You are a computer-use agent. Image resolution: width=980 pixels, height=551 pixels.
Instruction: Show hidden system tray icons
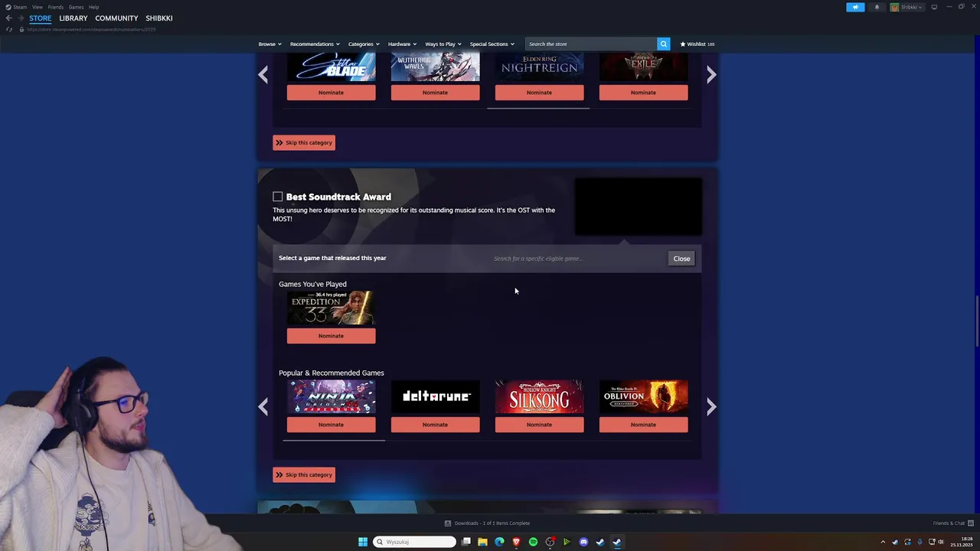coord(883,542)
